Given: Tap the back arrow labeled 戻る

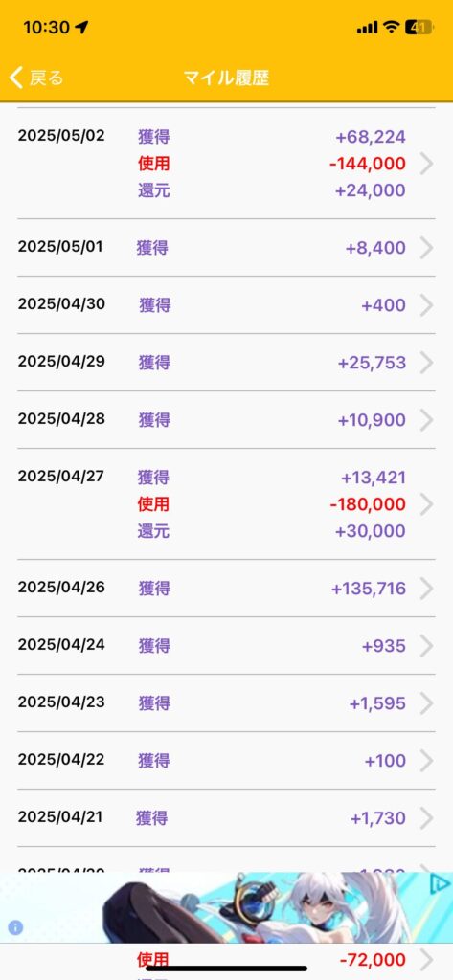Looking at the screenshot, I should (x=36, y=78).
